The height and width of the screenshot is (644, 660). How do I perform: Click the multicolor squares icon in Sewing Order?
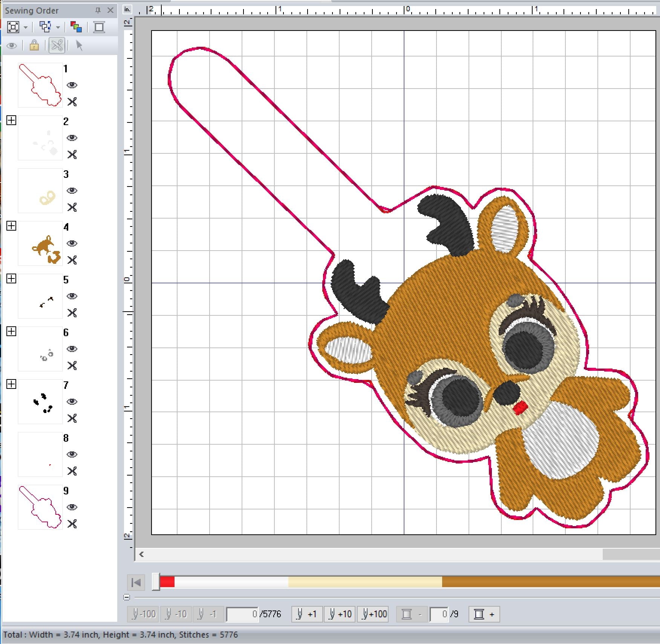pyautogui.click(x=76, y=27)
